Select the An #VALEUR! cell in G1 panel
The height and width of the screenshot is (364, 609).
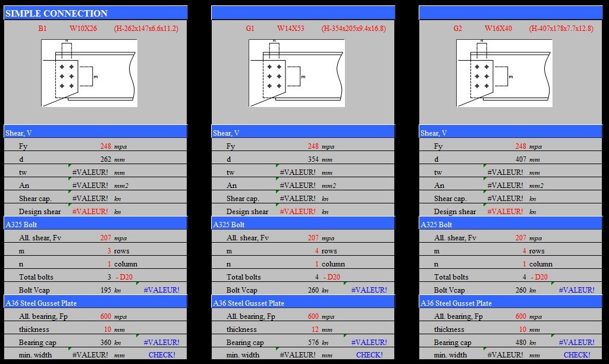[297, 186]
